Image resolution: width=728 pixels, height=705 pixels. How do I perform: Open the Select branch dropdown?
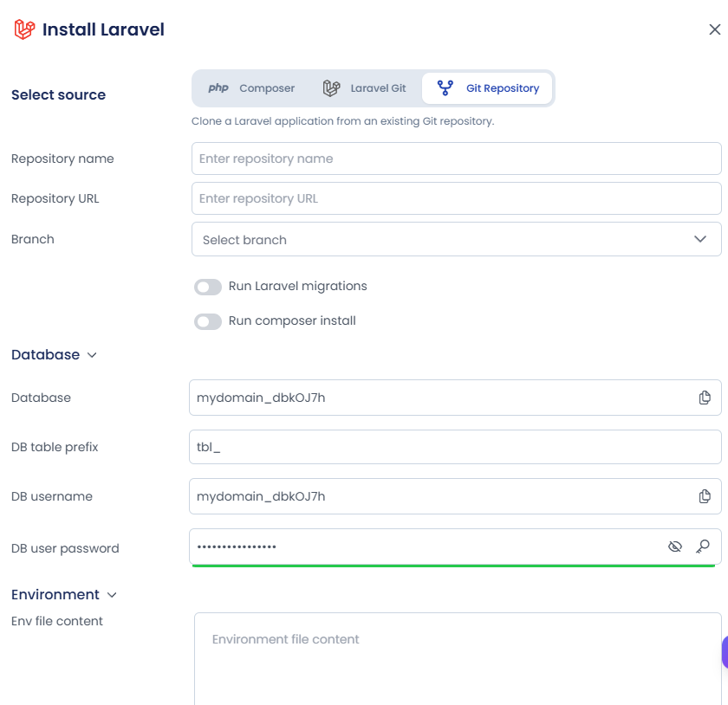click(457, 240)
